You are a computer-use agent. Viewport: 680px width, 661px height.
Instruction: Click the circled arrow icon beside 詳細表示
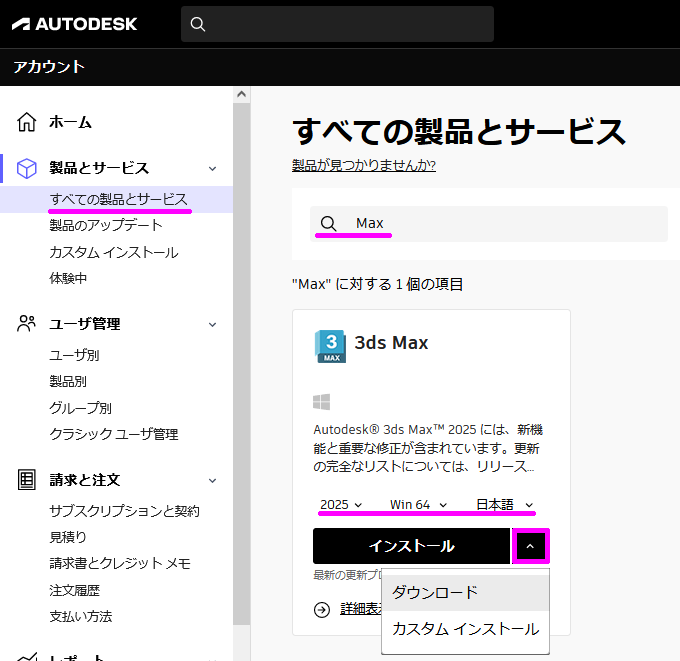coord(322,610)
